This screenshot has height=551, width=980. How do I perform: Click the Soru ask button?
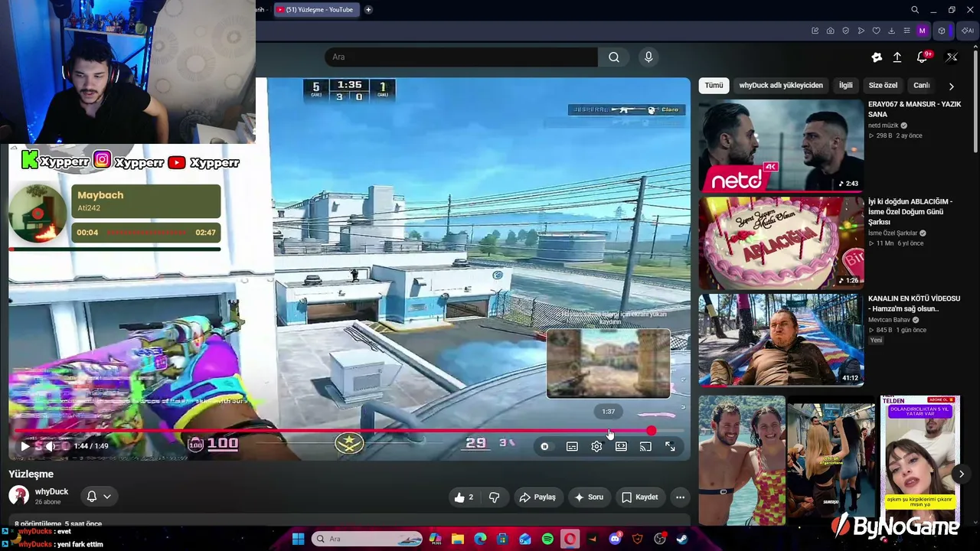pos(588,497)
